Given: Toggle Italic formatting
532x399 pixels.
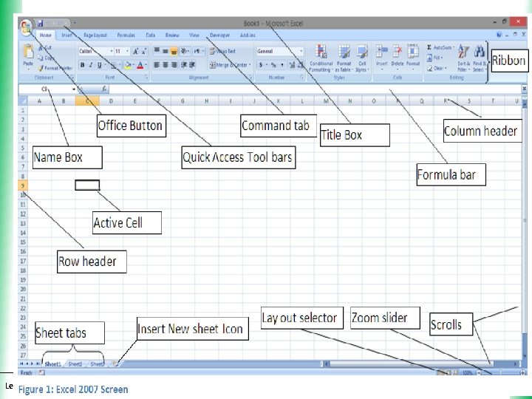Looking at the screenshot, I should click(91, 65).
